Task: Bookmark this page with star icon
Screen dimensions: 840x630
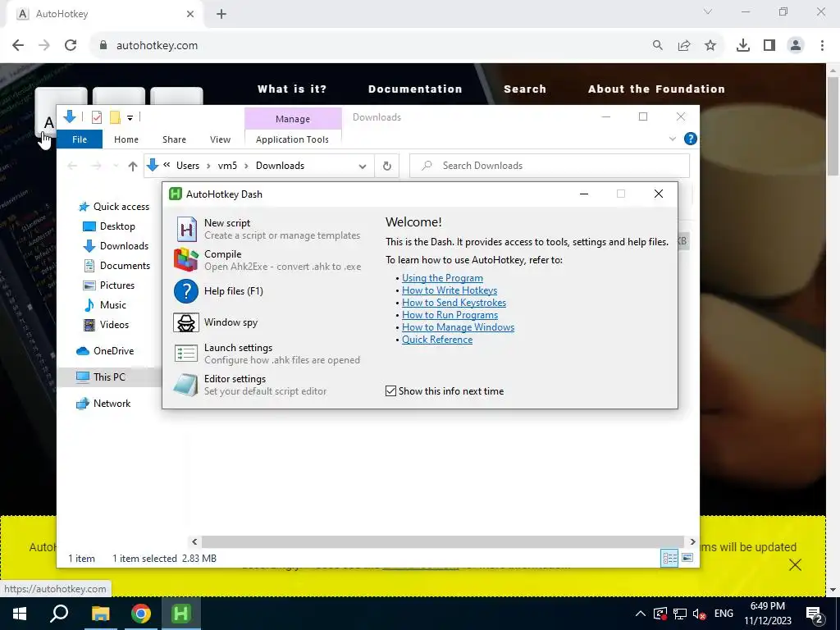Action: click(710, 46)
